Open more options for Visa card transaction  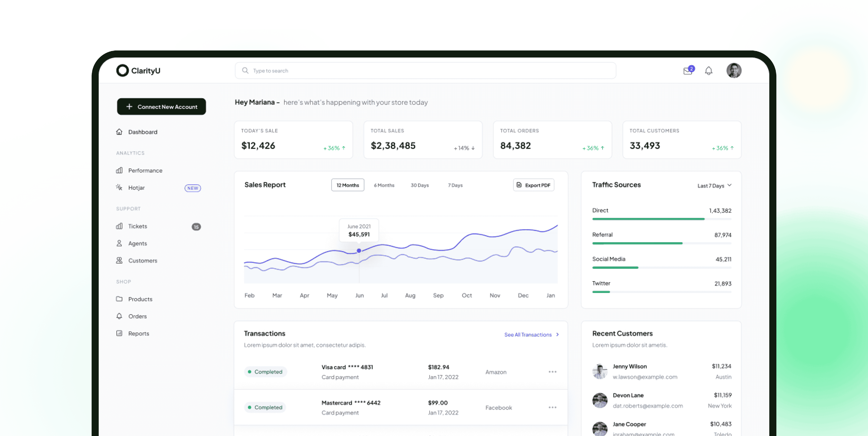[552, 372]
